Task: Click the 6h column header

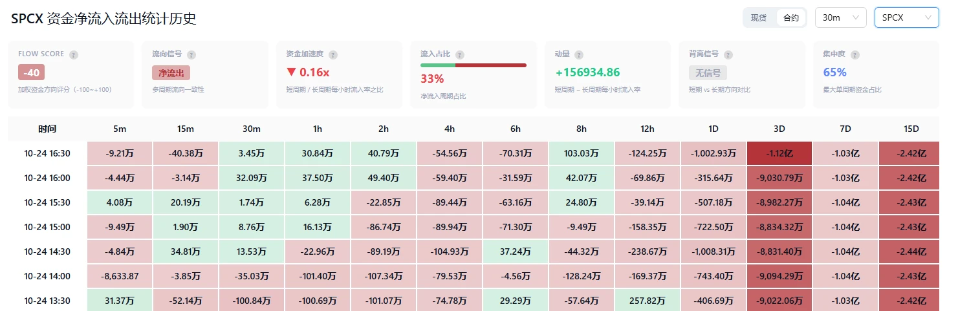Action: pos(516,129)
